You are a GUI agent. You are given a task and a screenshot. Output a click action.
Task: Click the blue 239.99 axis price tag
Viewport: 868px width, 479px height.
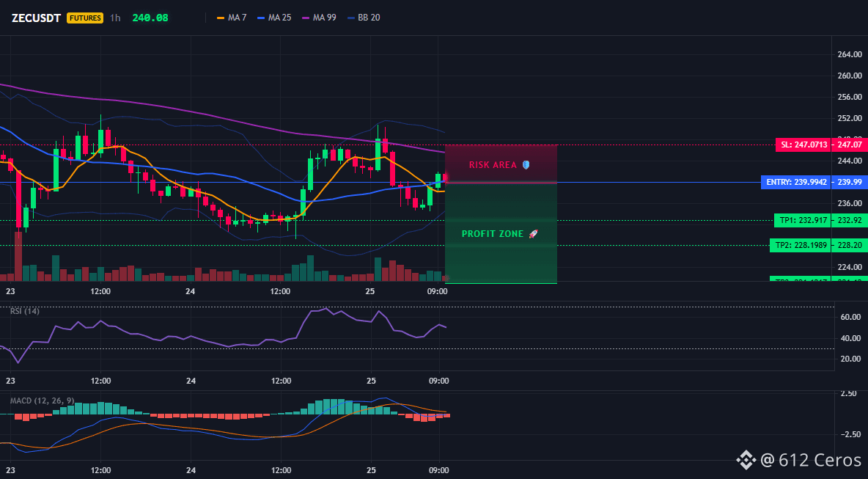pos(849,182)
